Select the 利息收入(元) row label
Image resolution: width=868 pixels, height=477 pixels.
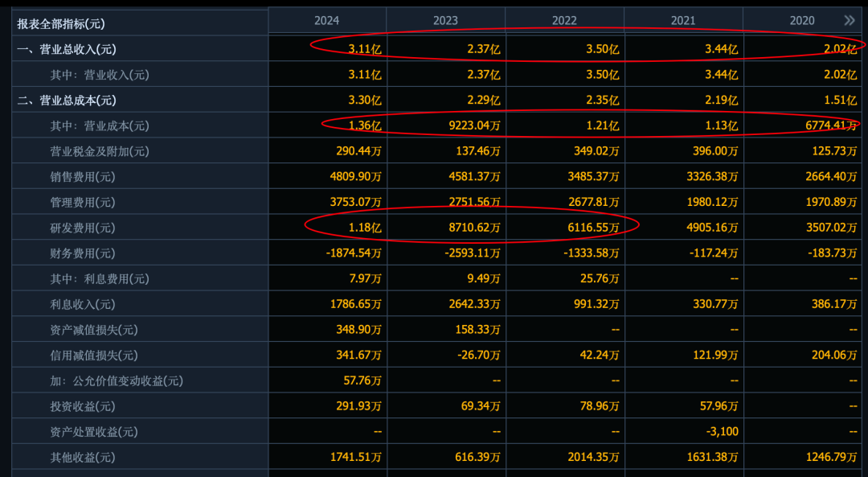83,304
